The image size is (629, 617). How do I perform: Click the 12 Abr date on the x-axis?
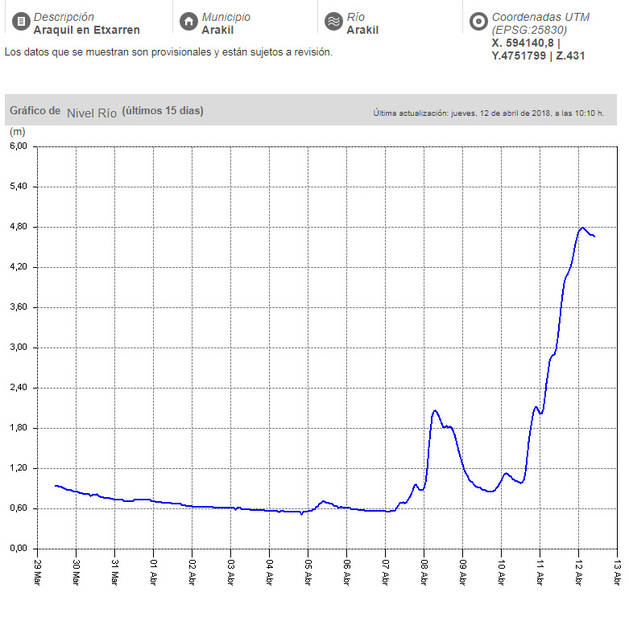point(579,570)
